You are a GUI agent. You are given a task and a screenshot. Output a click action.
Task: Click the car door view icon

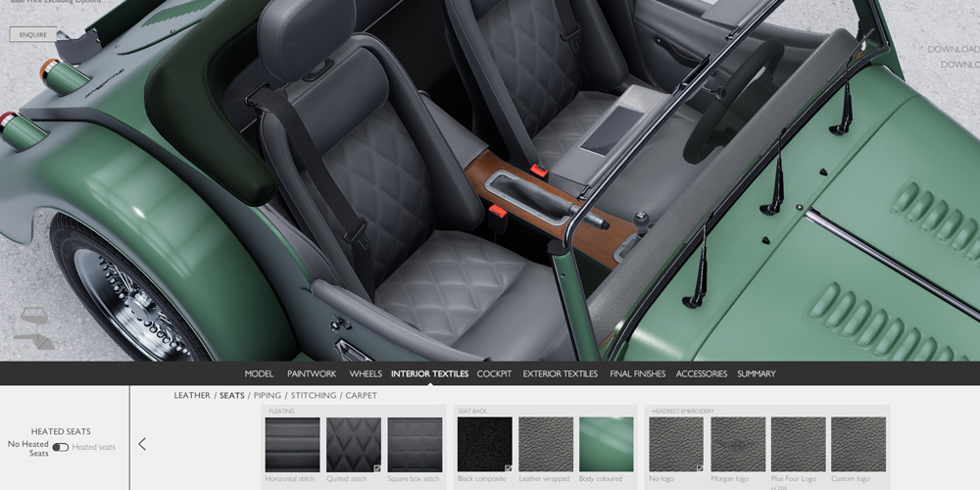point(33,316)
